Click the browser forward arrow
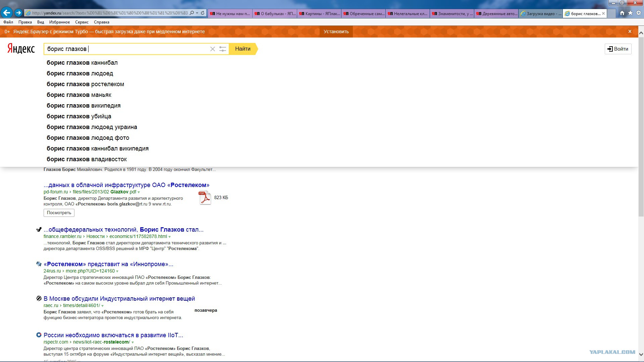Screen dimensions: 644x362 [x=18, y=13]
